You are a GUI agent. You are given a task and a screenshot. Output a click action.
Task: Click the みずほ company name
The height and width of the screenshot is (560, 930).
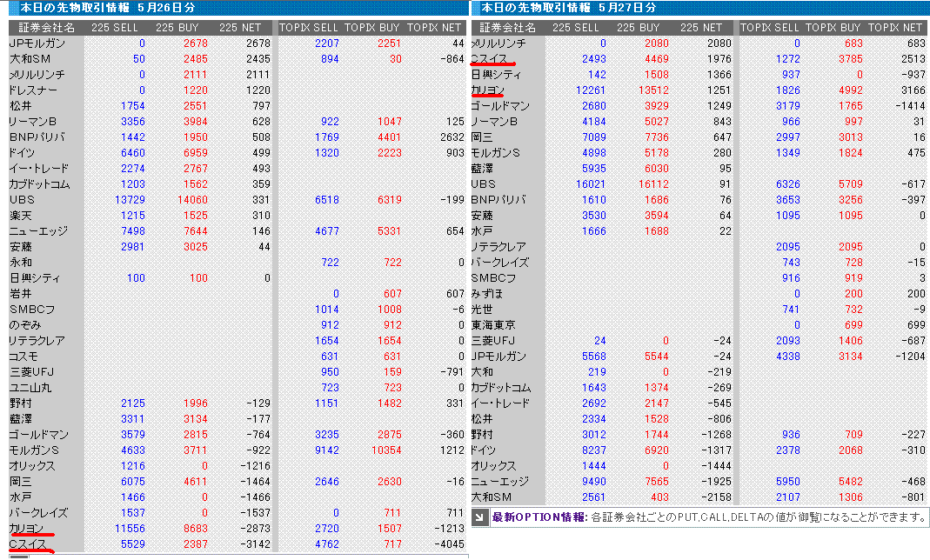point(489,294)
